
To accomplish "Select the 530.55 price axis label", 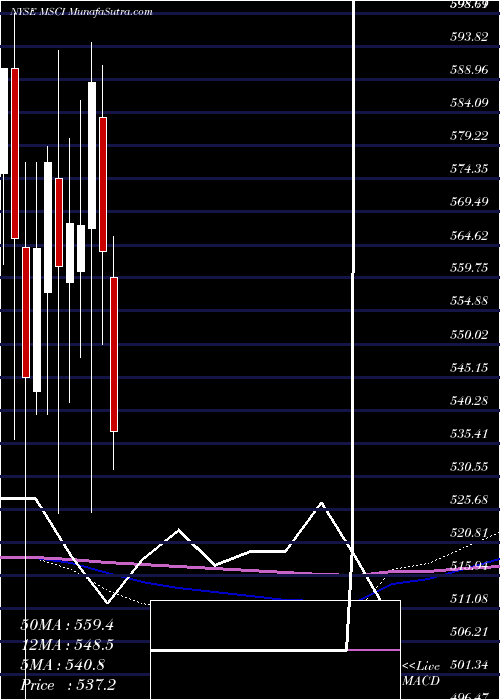I will (x=468, y=467).
